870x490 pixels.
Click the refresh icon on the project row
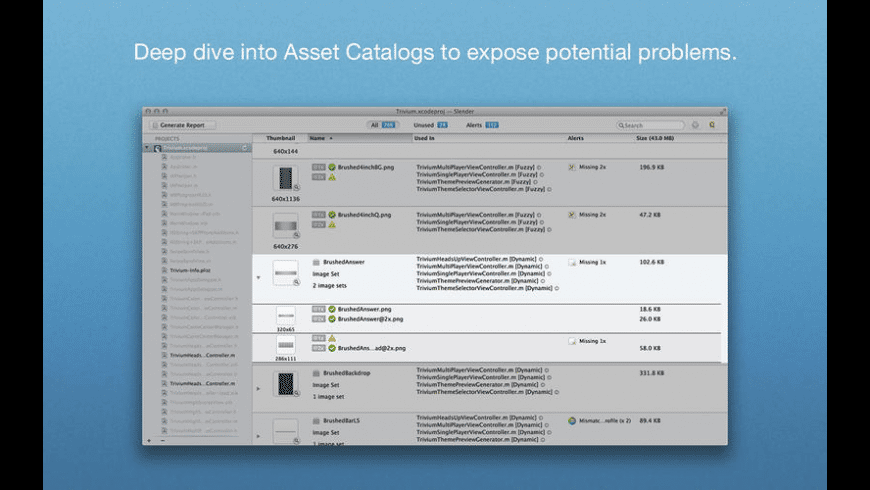245,148
